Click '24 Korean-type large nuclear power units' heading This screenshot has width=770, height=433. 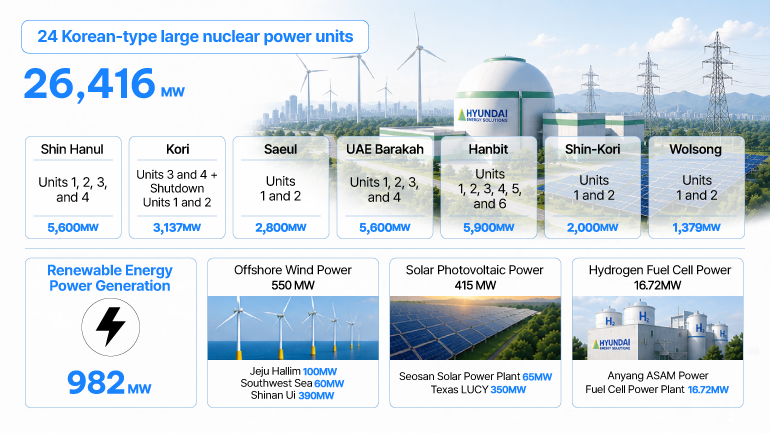195,37
